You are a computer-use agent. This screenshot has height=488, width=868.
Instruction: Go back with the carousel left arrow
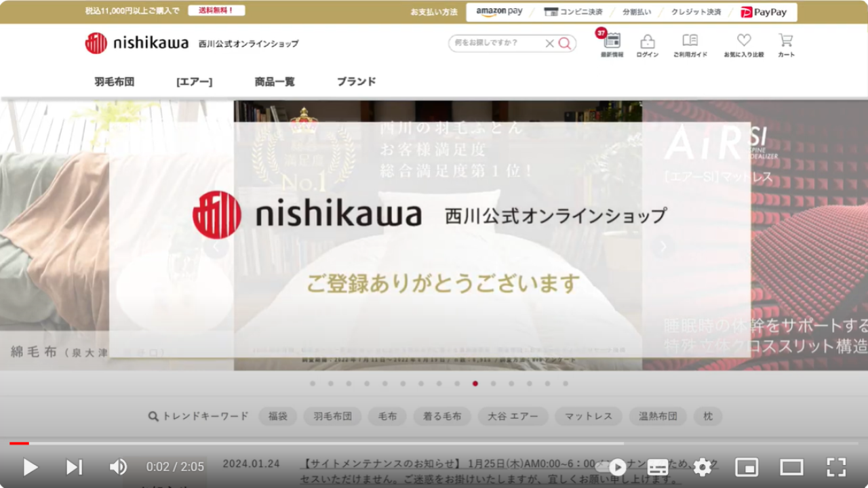[216, 247]
